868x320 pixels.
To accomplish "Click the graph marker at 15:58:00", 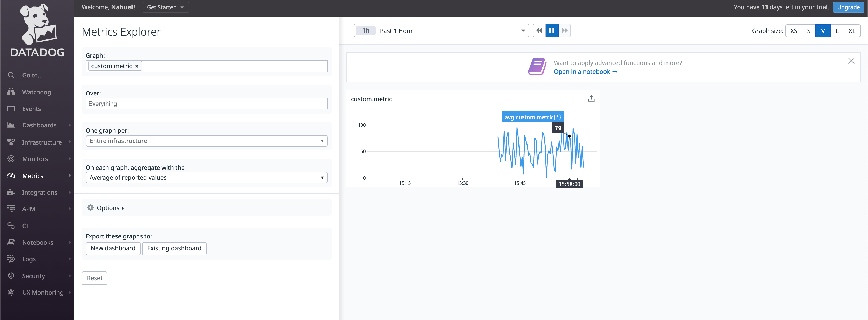I will click(569, 136).
